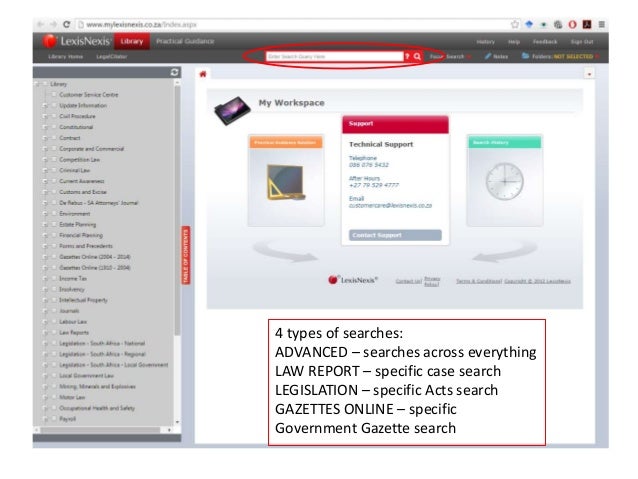Click the Folders icon in the toolbar

pos(525,56)
